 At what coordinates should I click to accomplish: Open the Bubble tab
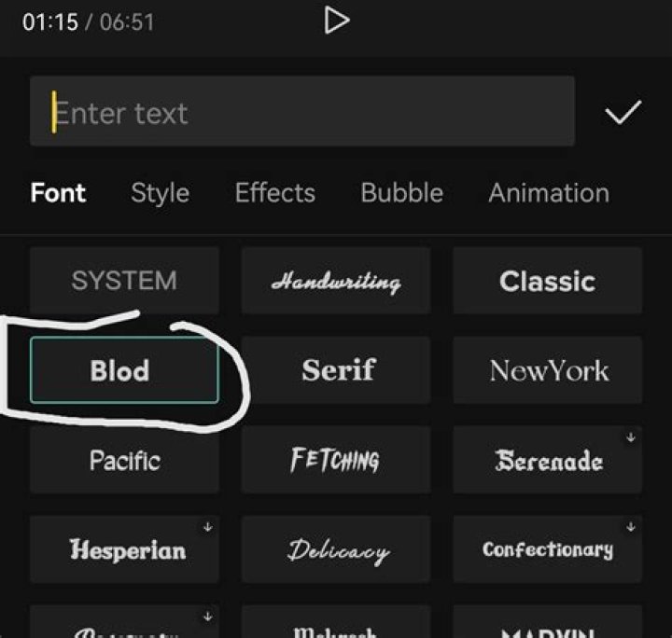[x=401, y=193]
